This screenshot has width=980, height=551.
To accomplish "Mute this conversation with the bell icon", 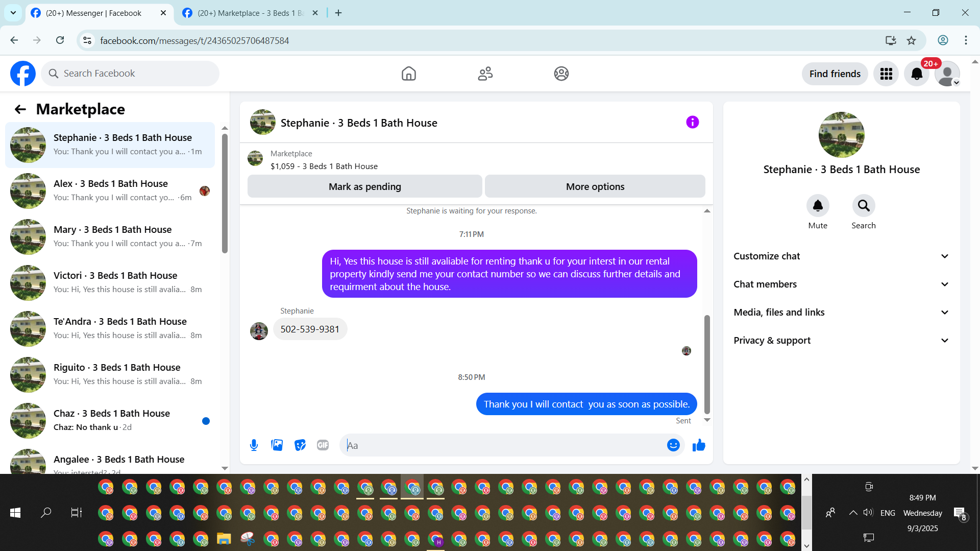I will 818,206.
